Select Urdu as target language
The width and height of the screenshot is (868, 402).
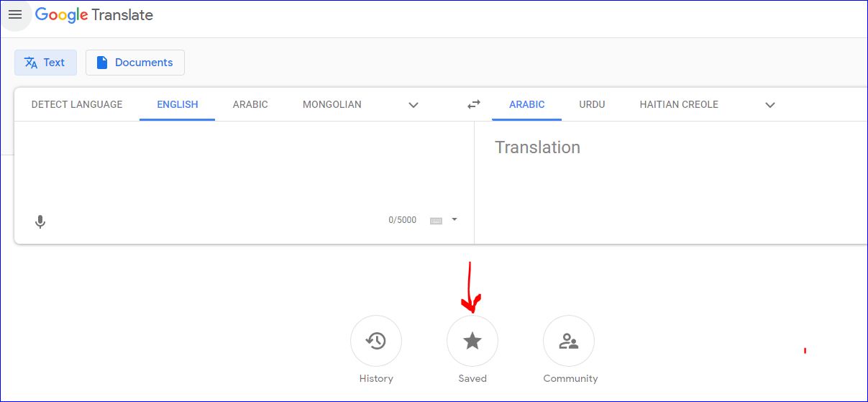(x=592, y=104)
